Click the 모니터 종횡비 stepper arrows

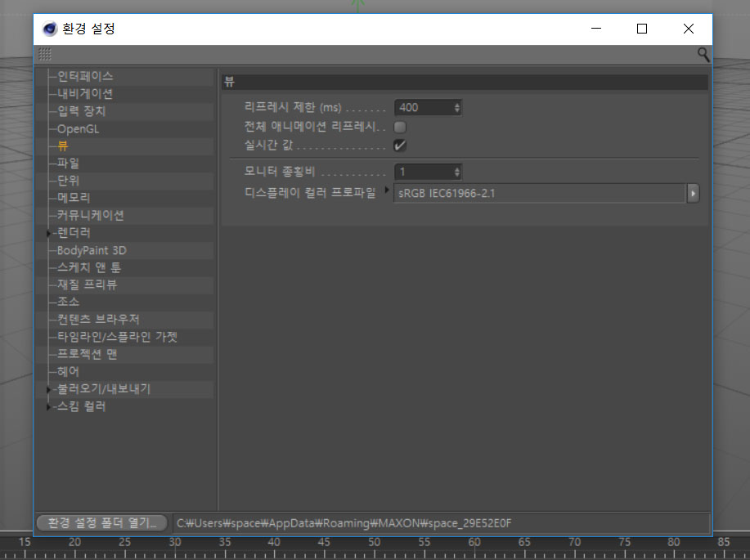coord(457,172)
